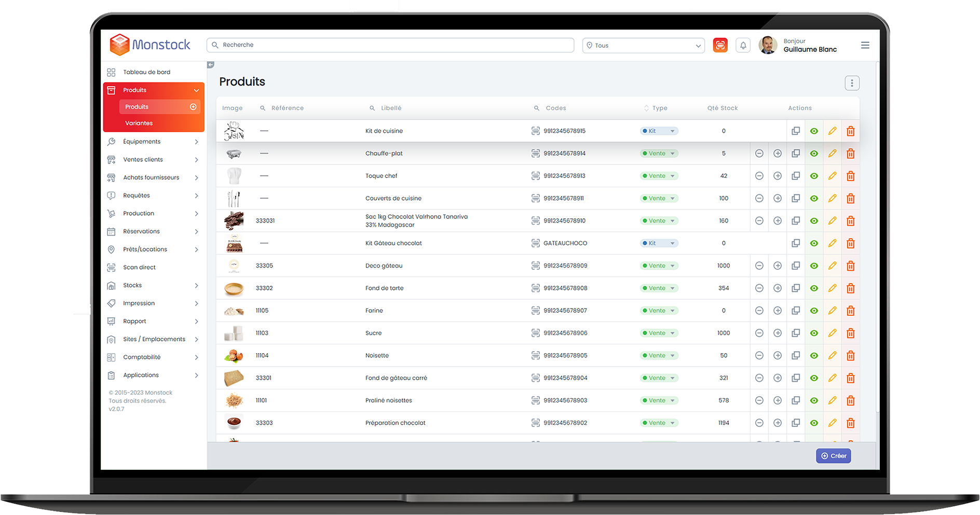
Task: Toggle visibility eye for Kit Gâteau chocolat
Action: pos(814,243)
